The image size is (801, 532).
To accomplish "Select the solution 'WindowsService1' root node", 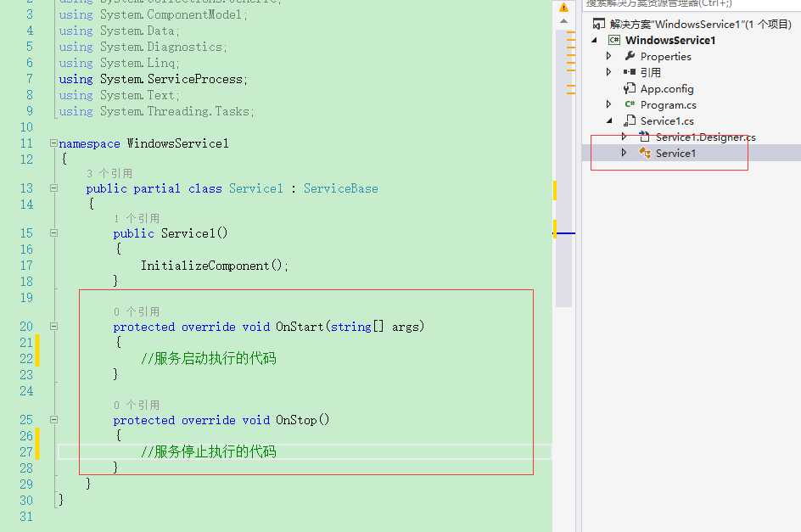I will (700, 24).
